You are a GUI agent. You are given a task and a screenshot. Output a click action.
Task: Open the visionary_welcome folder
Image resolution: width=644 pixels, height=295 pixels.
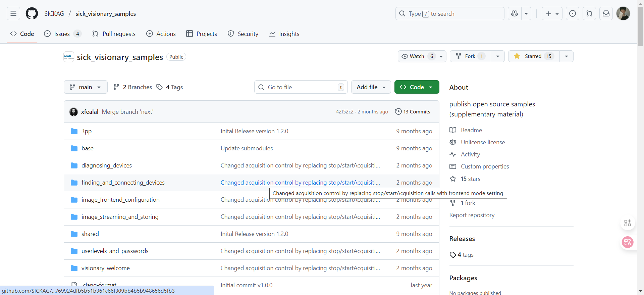(x=106, y=268)
